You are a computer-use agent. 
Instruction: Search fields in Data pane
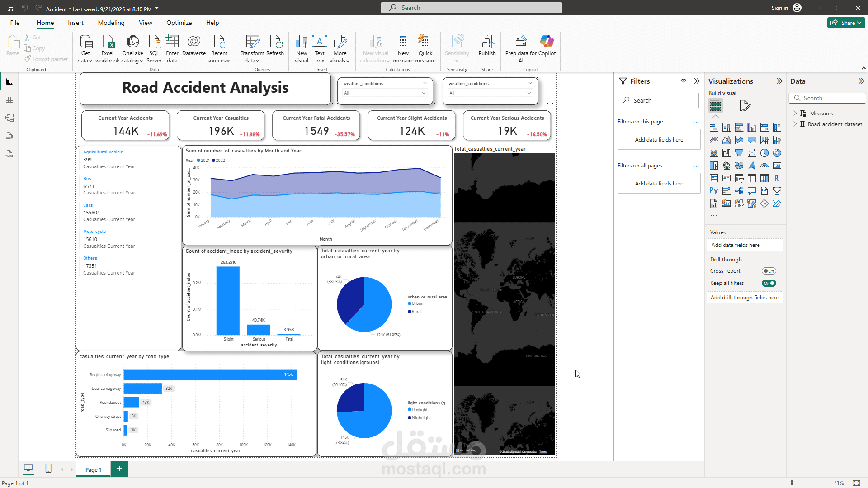tap(827, 98)
